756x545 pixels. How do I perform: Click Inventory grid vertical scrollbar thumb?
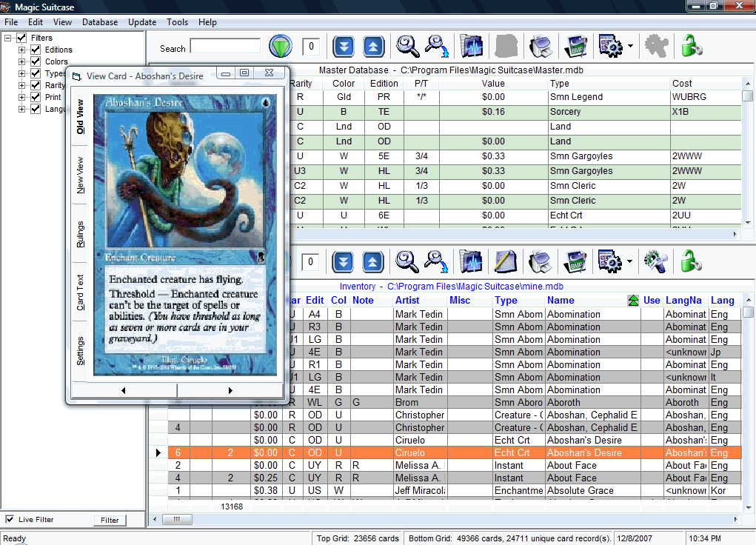point(748,312)
